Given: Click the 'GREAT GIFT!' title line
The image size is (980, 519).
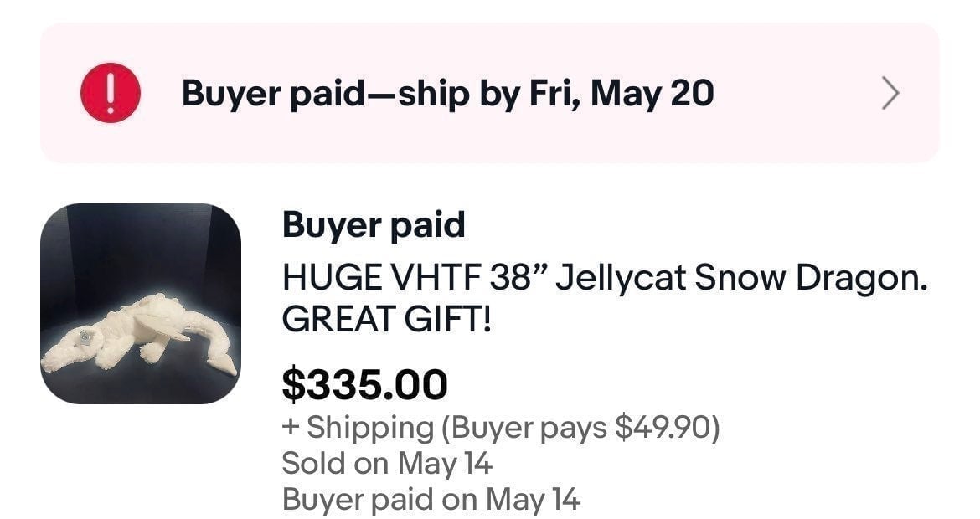Looking at the screenshot, I should pos(387,319).
